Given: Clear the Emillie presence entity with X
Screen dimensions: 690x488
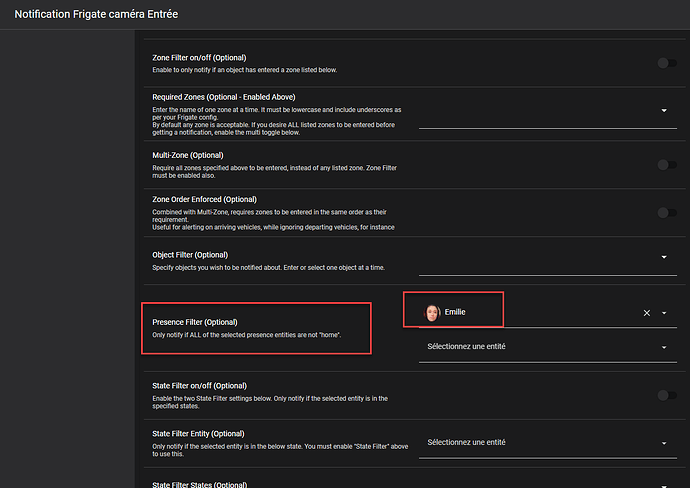Looking at the screenshot, I should tap(646, 313).
